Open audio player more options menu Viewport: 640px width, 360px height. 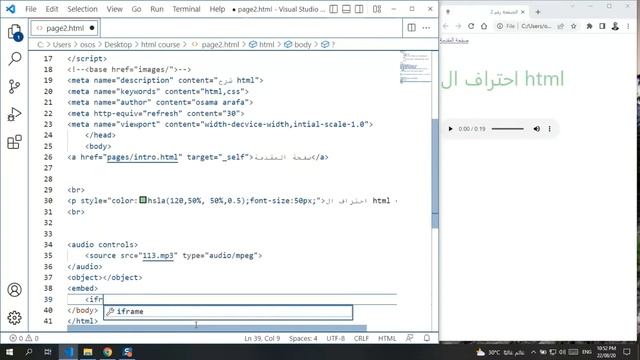coord(549,129)
